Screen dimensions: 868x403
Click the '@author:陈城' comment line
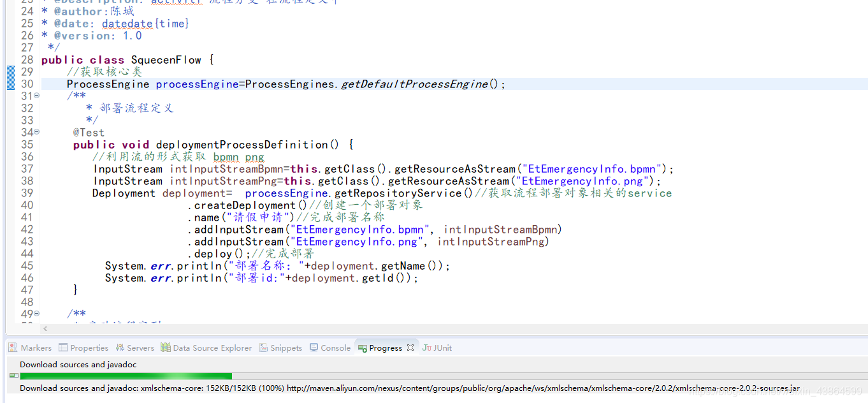[88, 11]
